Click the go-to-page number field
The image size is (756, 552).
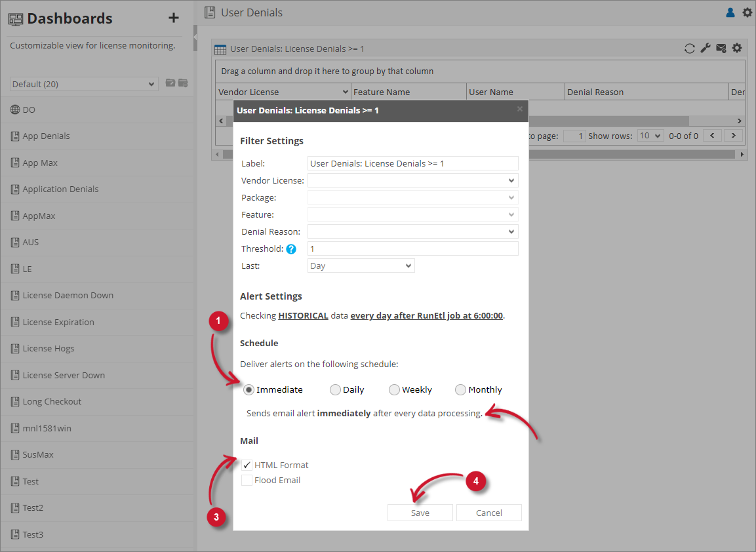tap(575, 136)
